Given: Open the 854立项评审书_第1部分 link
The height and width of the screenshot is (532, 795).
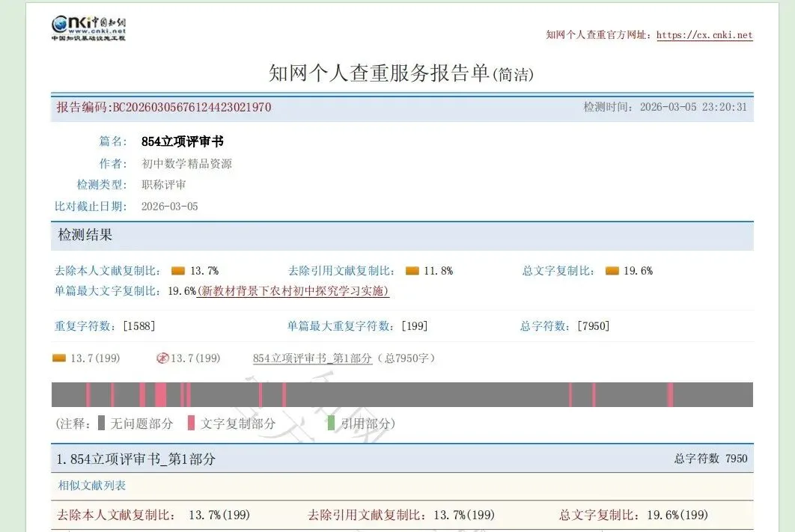Looking at the screenshot, I should tap(312, 358).
